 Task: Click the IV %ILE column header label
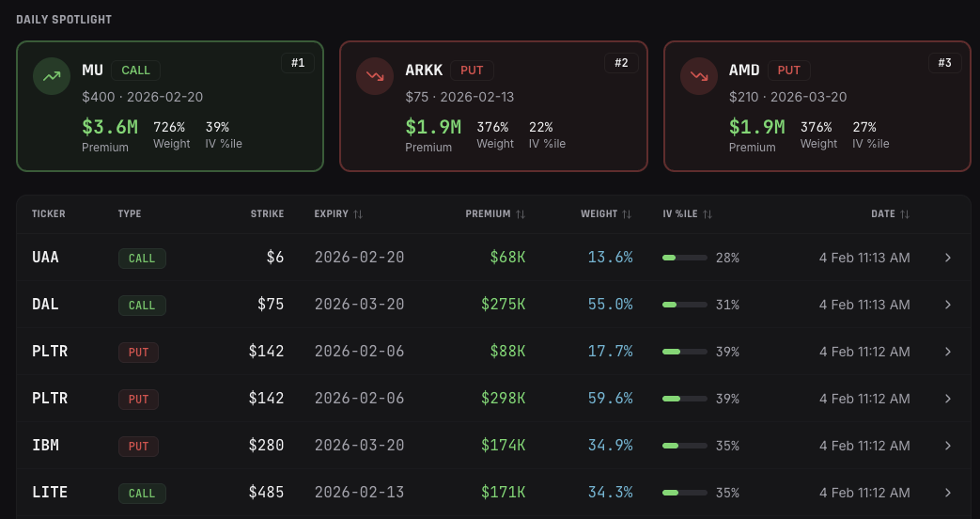pyautogui.click(x=680, y=213)
